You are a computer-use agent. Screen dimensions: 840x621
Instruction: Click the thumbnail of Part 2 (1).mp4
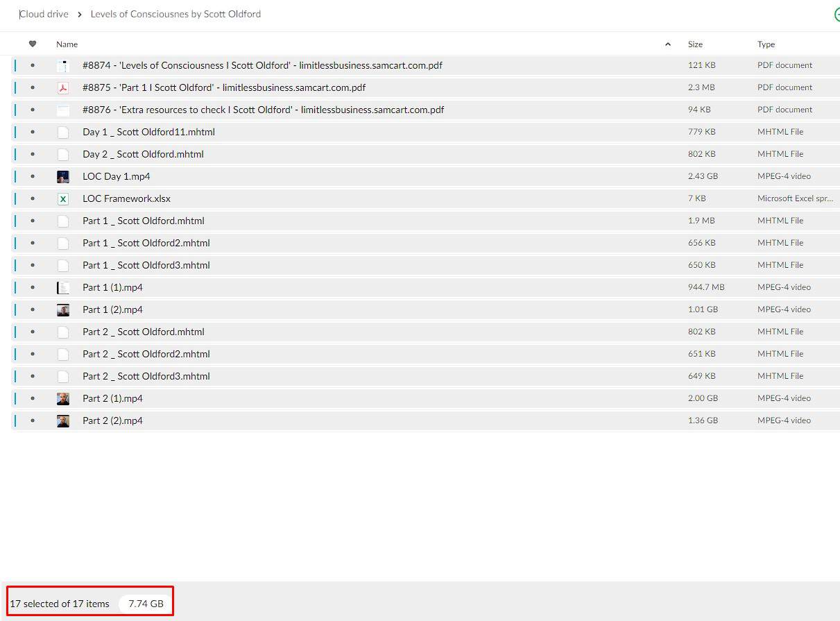pos(63,399)
